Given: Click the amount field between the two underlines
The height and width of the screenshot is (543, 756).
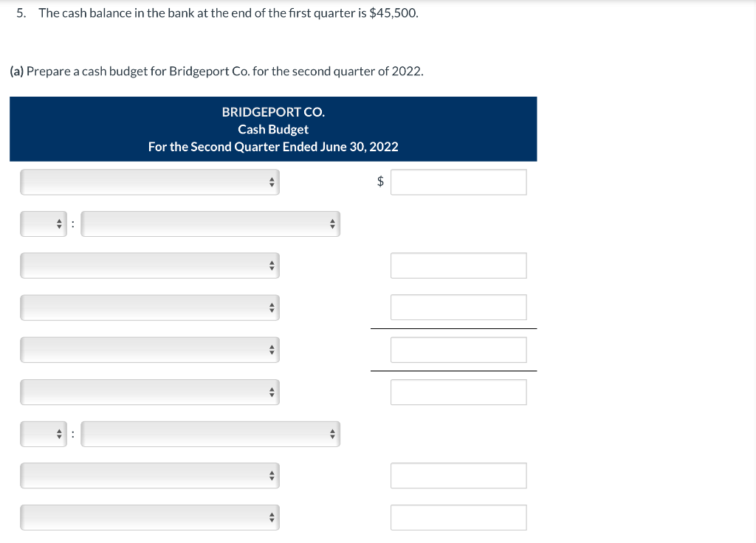Looking at the screenshot, I should (x=458, y=350).
